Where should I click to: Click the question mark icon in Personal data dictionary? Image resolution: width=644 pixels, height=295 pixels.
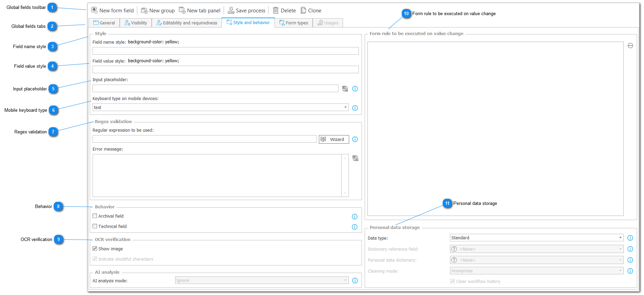click(x=454, y=260)
